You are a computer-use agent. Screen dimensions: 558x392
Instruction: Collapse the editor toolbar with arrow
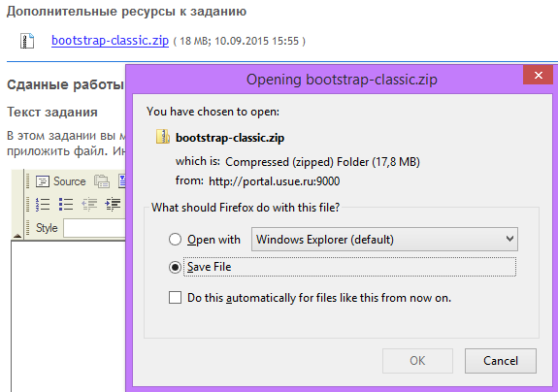point(17,236)
